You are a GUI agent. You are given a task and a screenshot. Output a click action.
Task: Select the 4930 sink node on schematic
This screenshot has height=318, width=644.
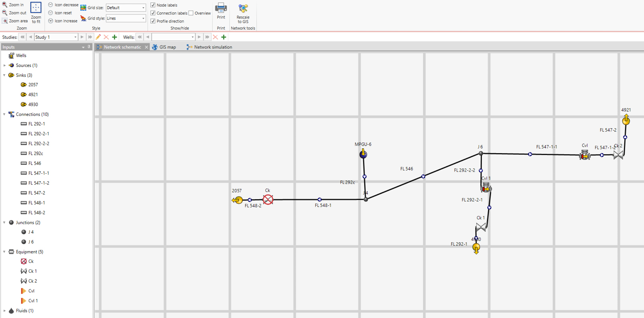(476, 249)
